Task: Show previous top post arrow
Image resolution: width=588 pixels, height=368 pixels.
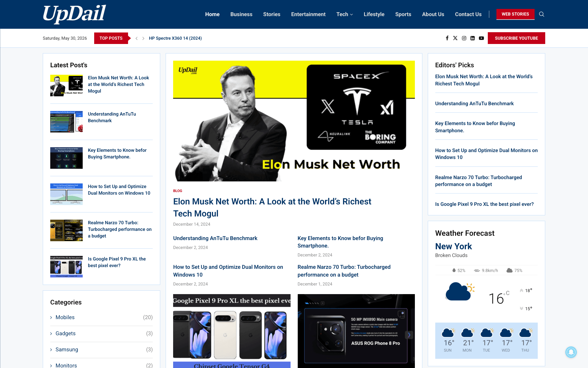Action: [137, 38]
